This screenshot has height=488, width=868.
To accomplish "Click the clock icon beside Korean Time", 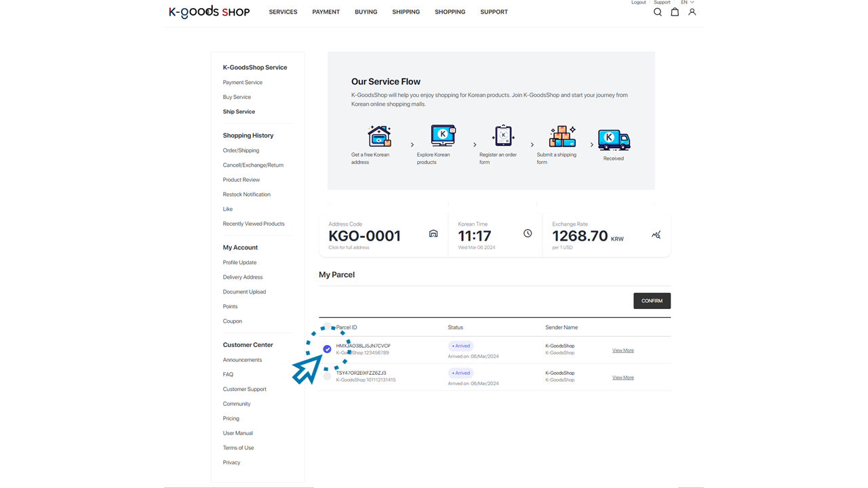I will point(528,233).
